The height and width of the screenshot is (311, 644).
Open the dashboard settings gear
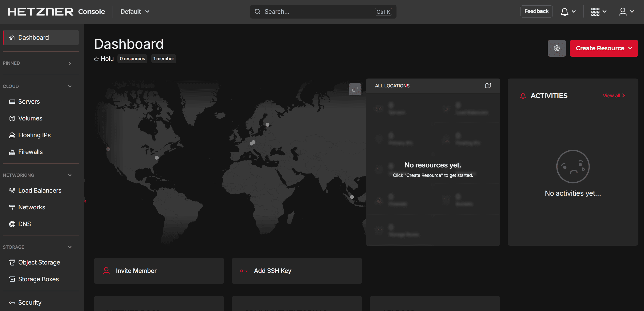(557, 48)
